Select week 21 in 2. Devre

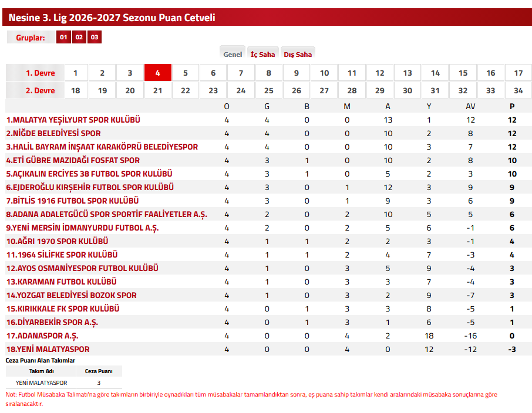[158, 90]
